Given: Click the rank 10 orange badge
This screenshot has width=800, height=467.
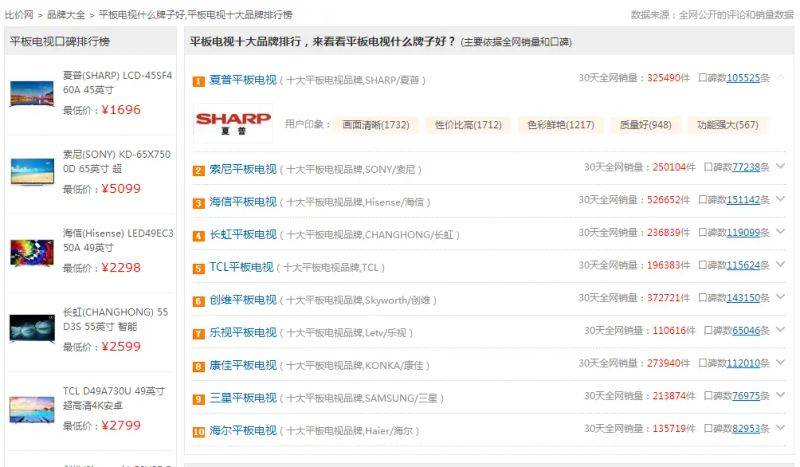Looking at the screenshot, I should (x=198, y=432).
